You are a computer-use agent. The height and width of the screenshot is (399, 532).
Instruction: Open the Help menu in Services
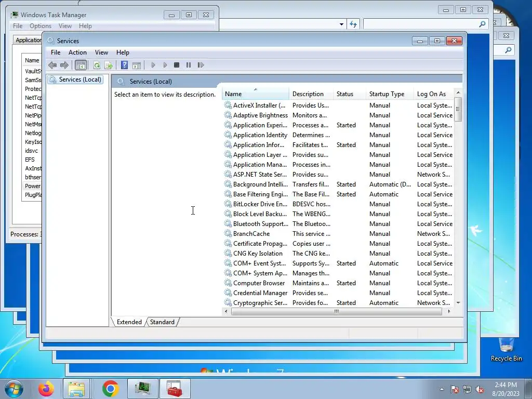coord(123,52)
